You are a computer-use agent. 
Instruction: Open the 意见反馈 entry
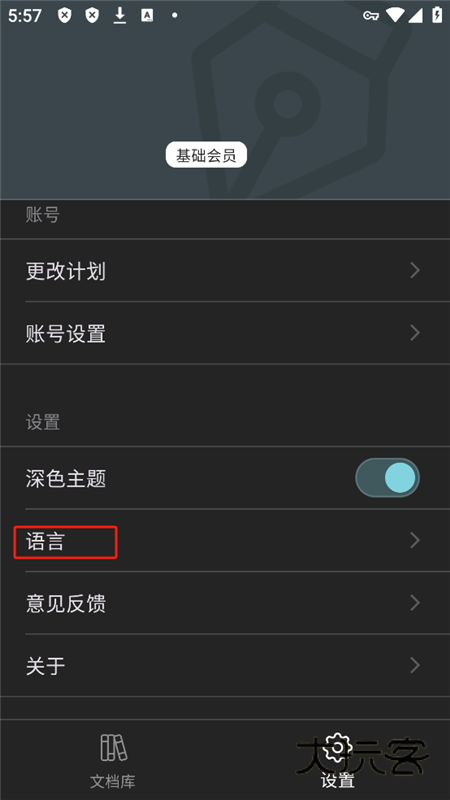point(225,603)
